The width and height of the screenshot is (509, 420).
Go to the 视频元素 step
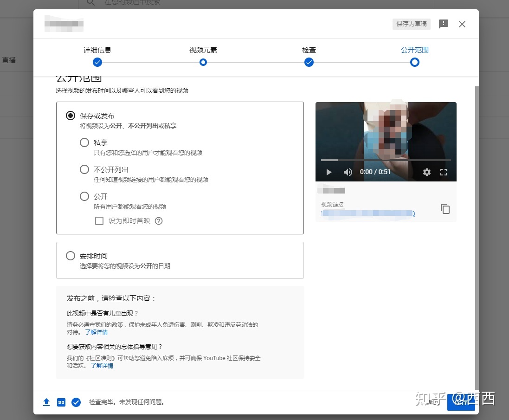(203, 56)
